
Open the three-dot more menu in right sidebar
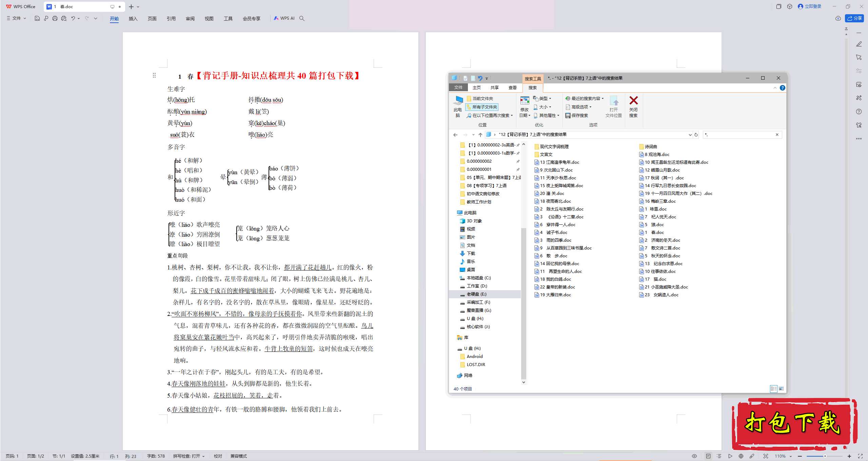click(x=859, y=139)
